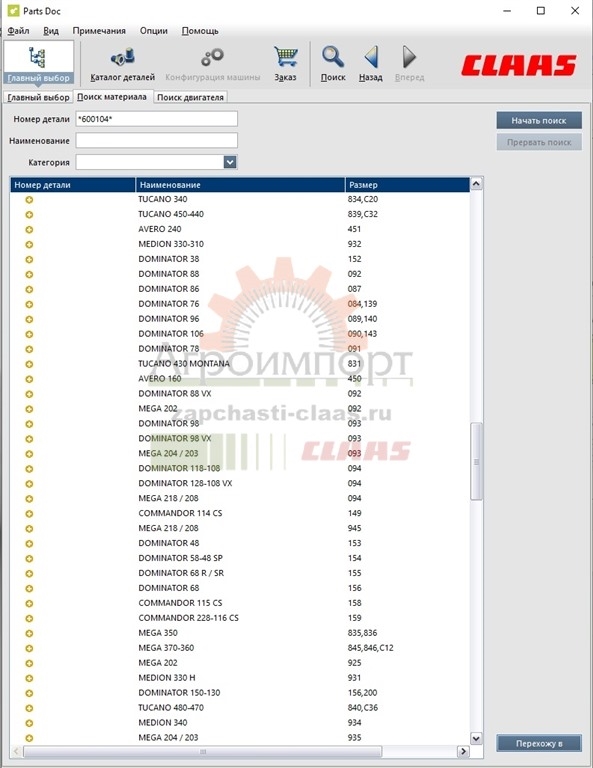
Task: Click yellow plus icon beside DOMINATOR 68
Action: 29,588
